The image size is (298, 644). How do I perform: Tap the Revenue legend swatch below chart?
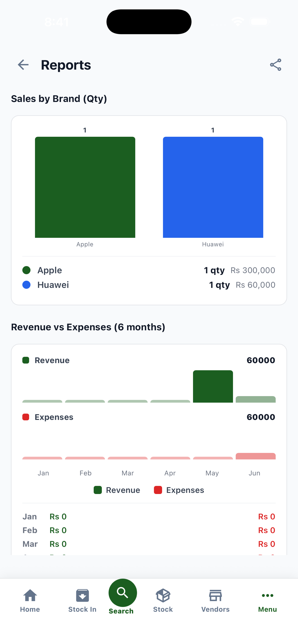[x=97, y=490]
